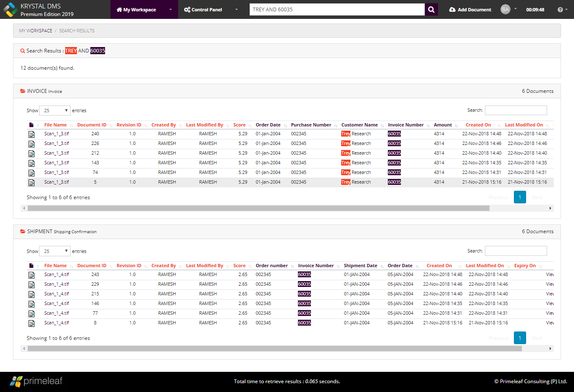
Task: Open document icon for ID 240
Action: [32, 134]
